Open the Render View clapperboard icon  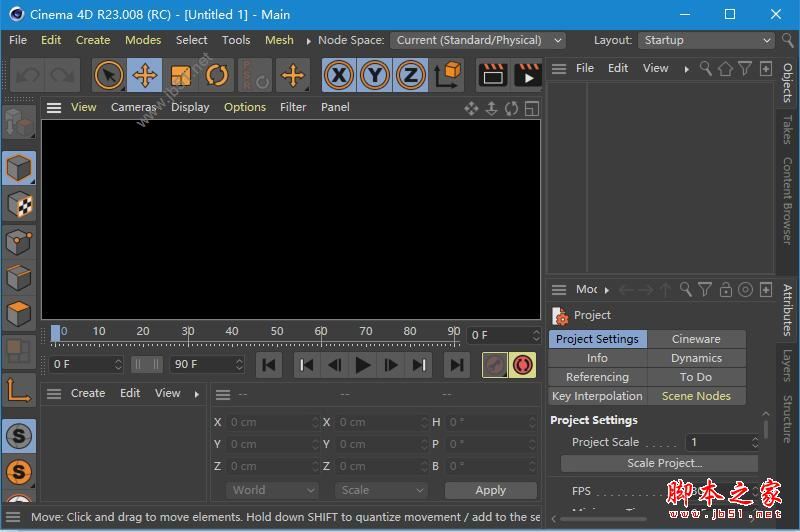[492, 75]
